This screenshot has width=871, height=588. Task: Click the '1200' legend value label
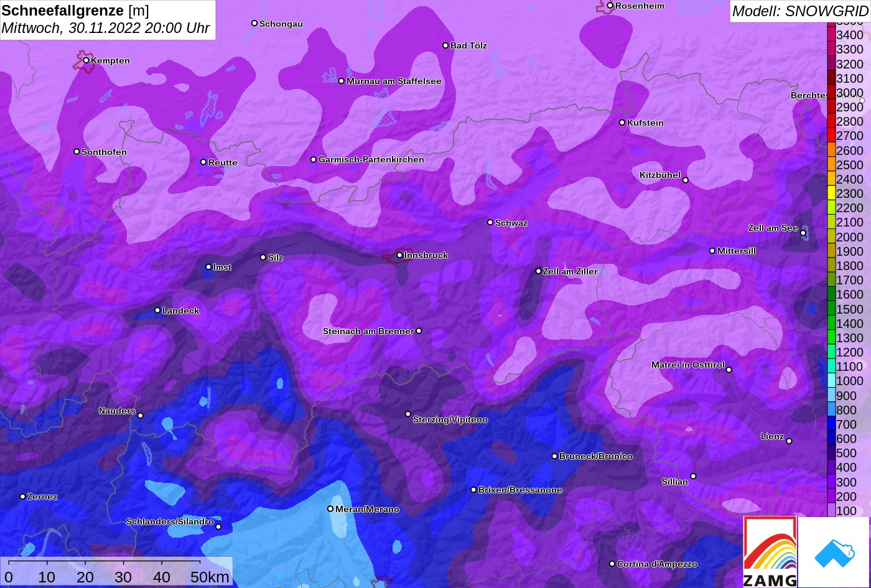click(x=850, y=352)
